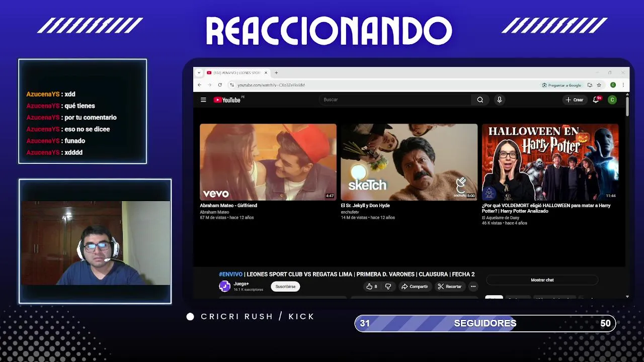Expand the Chrome tab search dropdown

pos(199,73)
